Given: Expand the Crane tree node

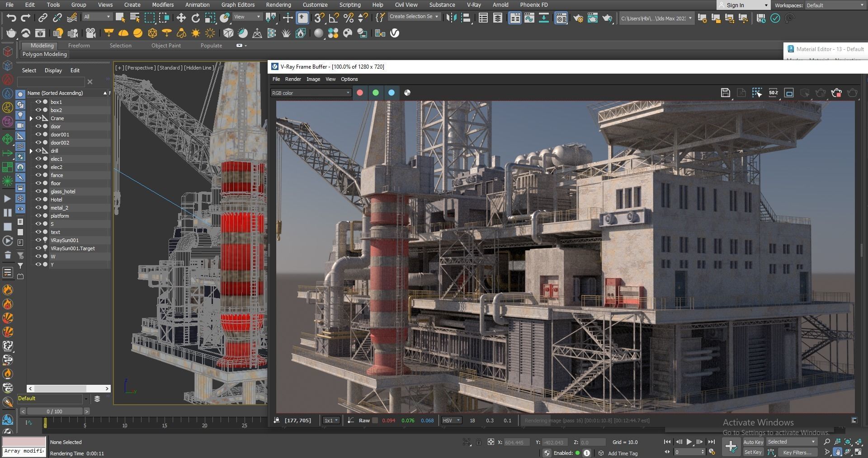Looking at the screenshot, I should [31, 118].
